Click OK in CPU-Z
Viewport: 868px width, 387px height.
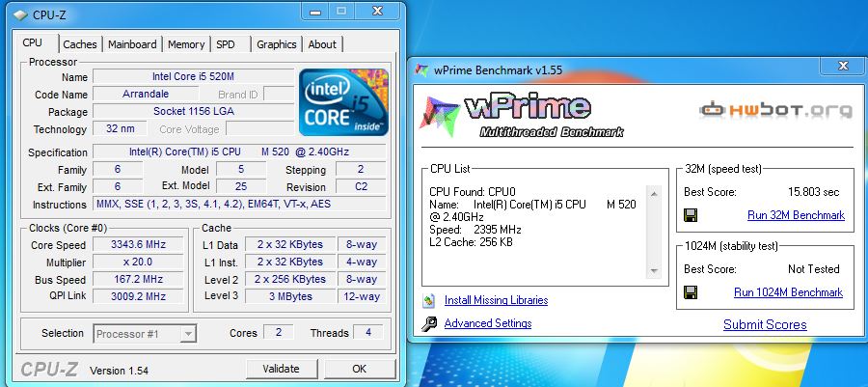tap(360, 369)
